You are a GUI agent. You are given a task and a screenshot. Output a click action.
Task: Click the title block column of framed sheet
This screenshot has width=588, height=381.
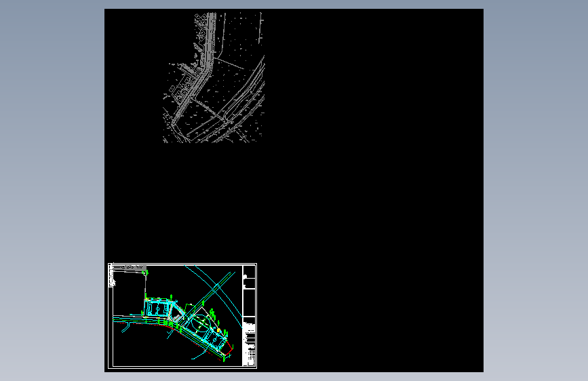(250, 315)
